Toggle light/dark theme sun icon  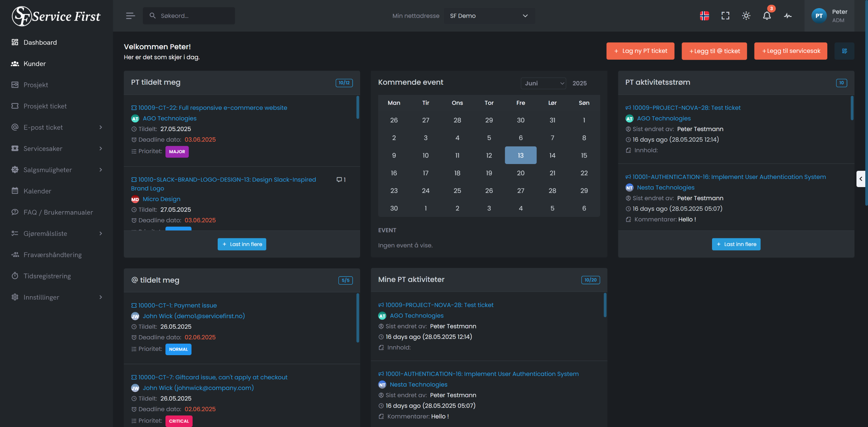tap(746, 16)
